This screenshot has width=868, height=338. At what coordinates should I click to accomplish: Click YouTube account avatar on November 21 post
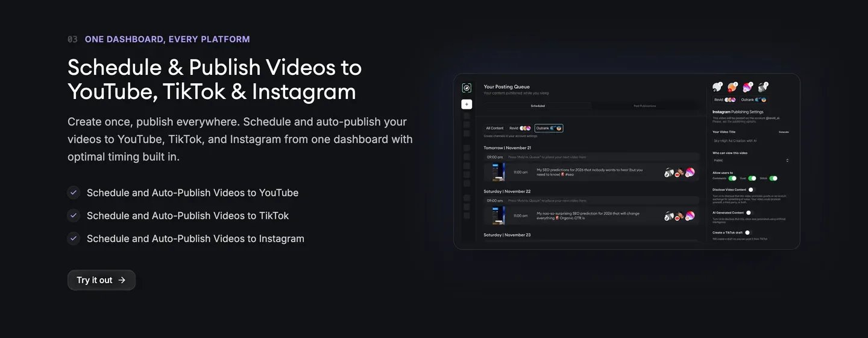click(x=680, y=173)
